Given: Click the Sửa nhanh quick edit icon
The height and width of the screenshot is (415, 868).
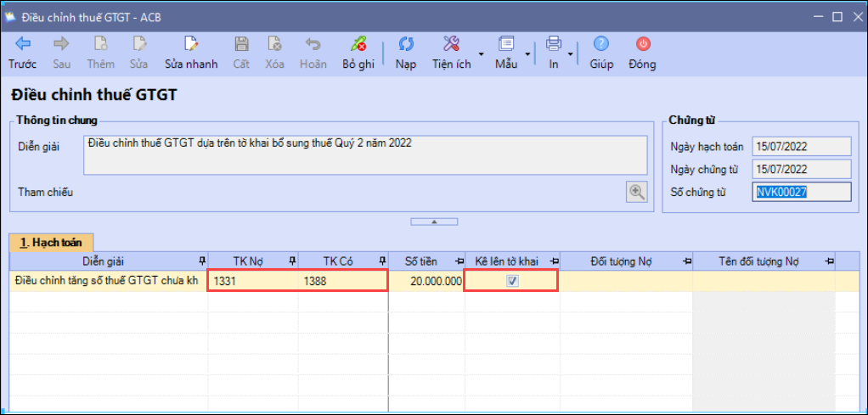Looking at the screenshot, I should coord(191,44).
